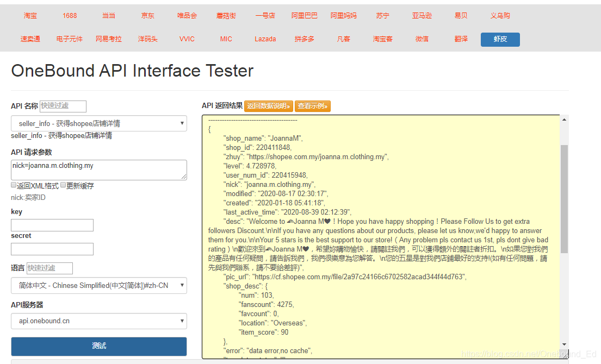Open the 翻译 tab
601x364 pixels.
(x=461, y=39)
